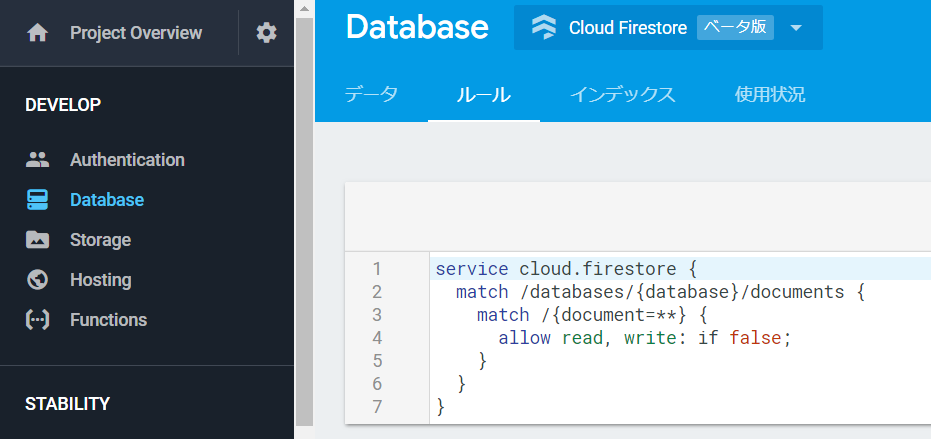Switch to the データ tab
This screenshot has height=439, width=931.
tap(371, 94)
